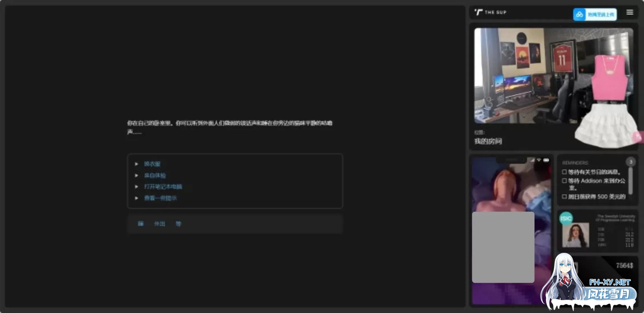
Task: Check the reminder waiting for Addison
Action: [x=564, y=181]
